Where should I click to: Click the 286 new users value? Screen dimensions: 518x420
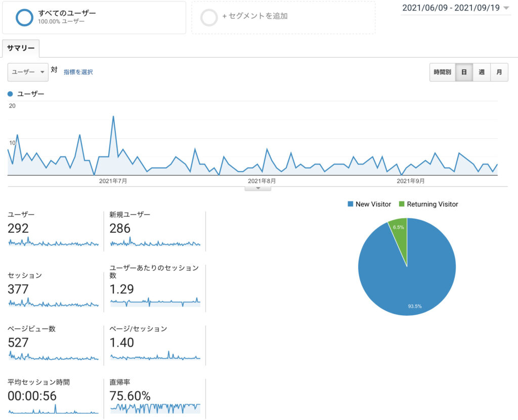click(x=120, y=228)
